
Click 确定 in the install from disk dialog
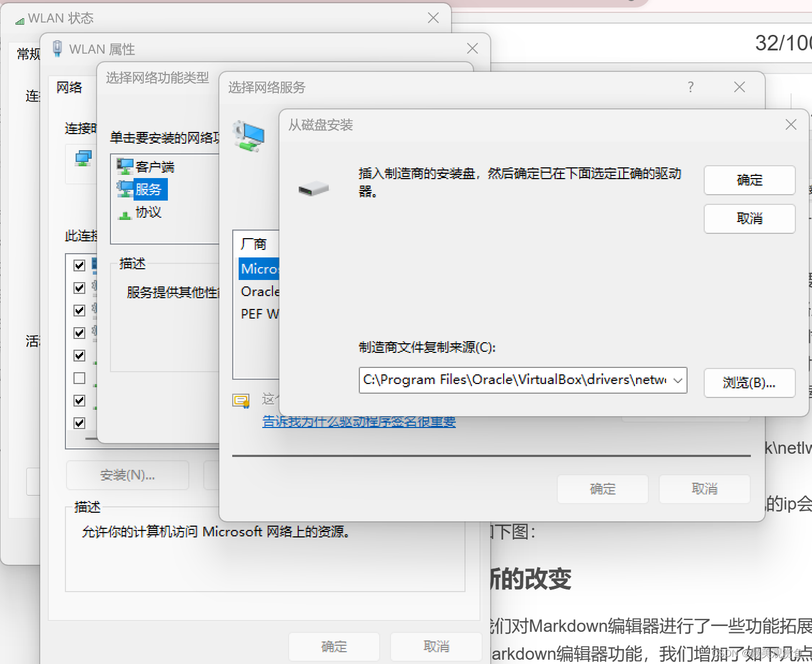(x=749, y=180)
